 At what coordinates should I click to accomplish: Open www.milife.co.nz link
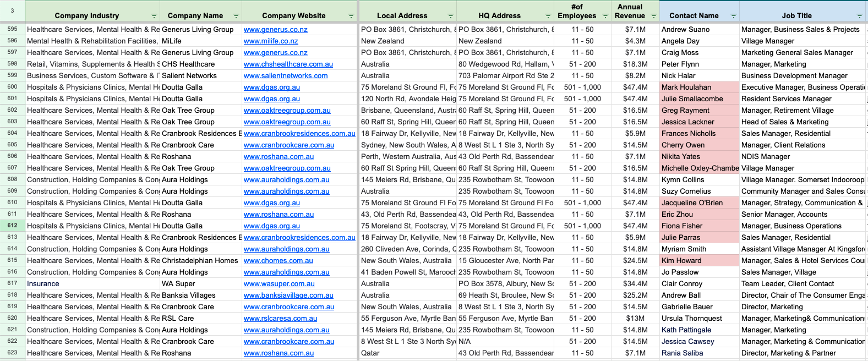pos(271,41)
